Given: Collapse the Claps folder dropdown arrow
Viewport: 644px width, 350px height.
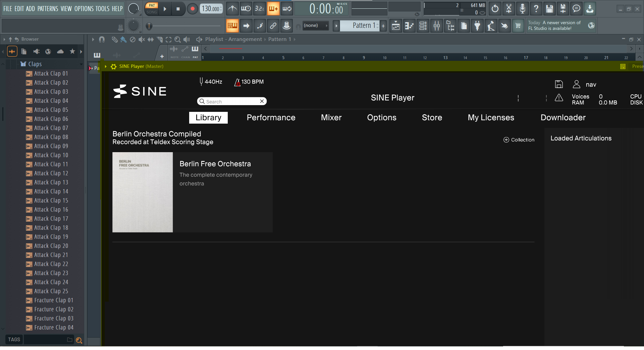Looking at the screenshot, I should (x=81, y=64).
